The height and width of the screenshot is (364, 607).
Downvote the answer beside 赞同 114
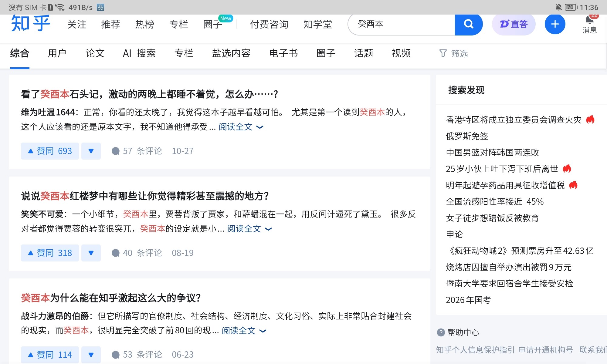91,355
